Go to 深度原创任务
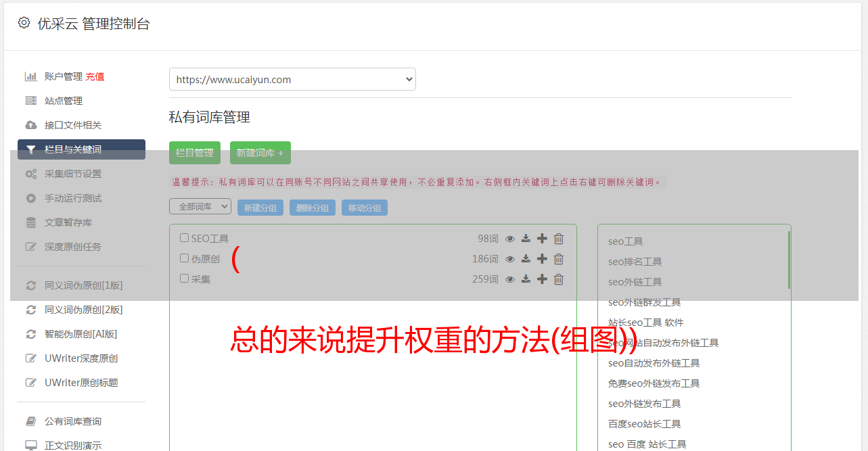 [x=73, y=247]
